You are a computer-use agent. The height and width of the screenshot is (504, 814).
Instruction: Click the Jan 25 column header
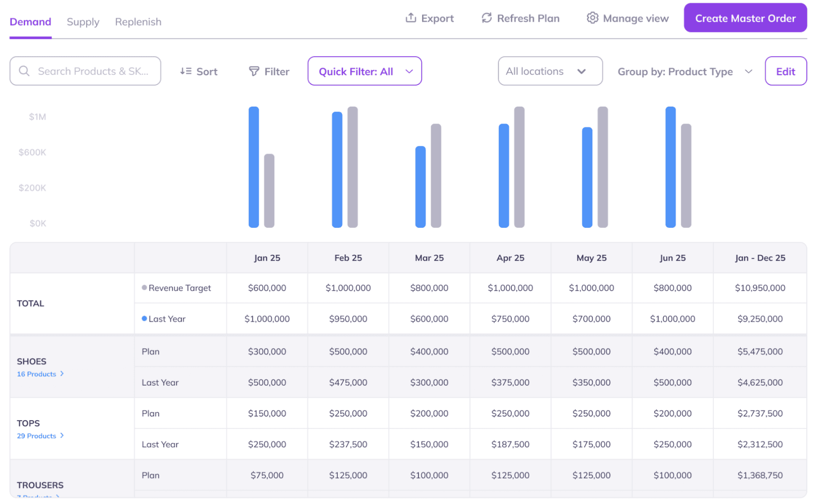(267, 258)
